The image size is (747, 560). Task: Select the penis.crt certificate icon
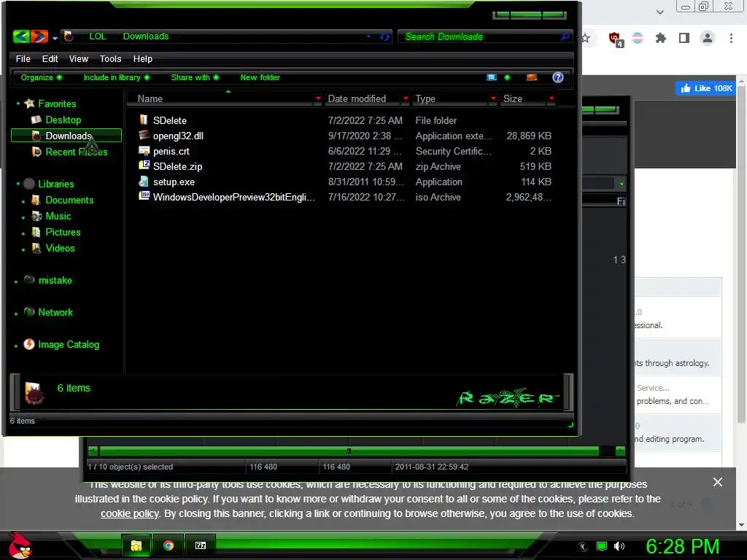144,150
